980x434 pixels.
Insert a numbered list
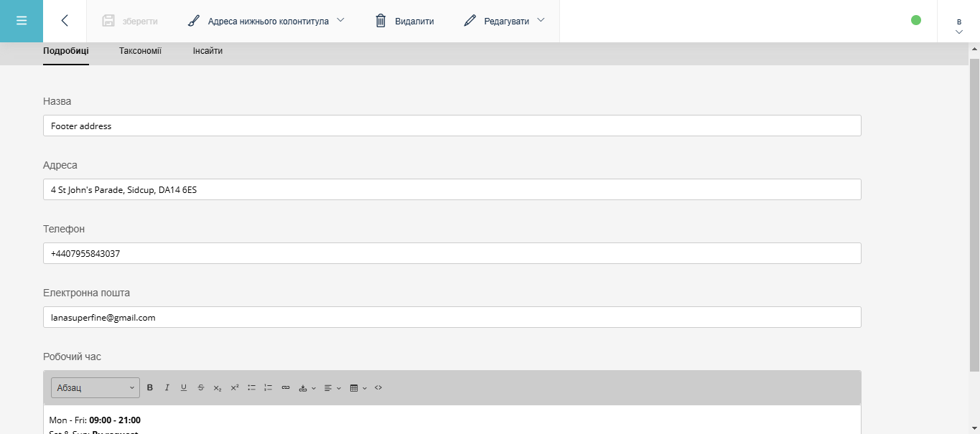pyautogui.click(x=268, y=387)
